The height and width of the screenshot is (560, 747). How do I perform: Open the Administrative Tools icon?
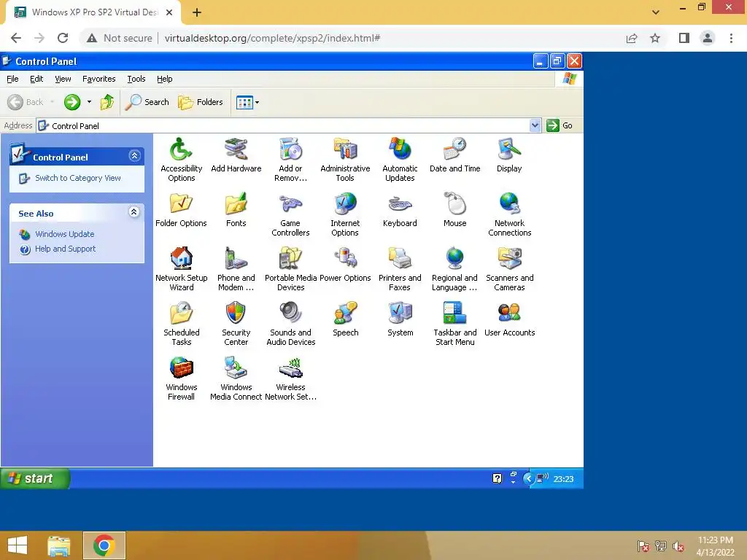[345, 149]
